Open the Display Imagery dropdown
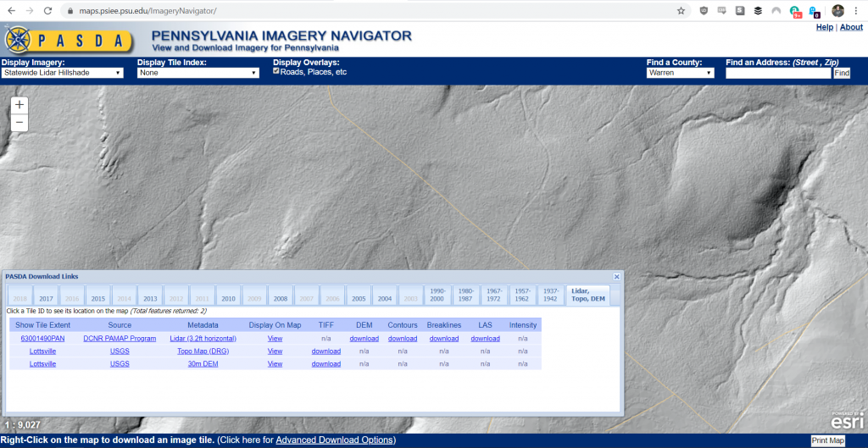This screenshot has width=868, height=448. point(62,73)
